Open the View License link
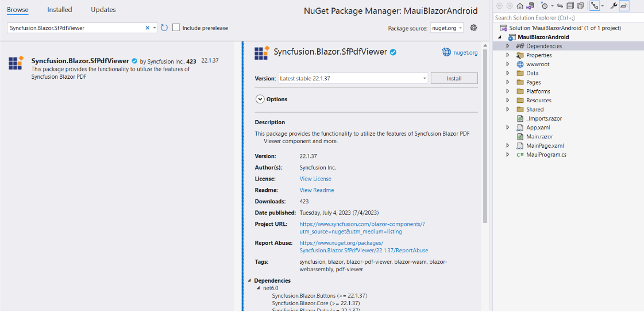The width and height of the screenshot is (644, 312). pos(315,179)
